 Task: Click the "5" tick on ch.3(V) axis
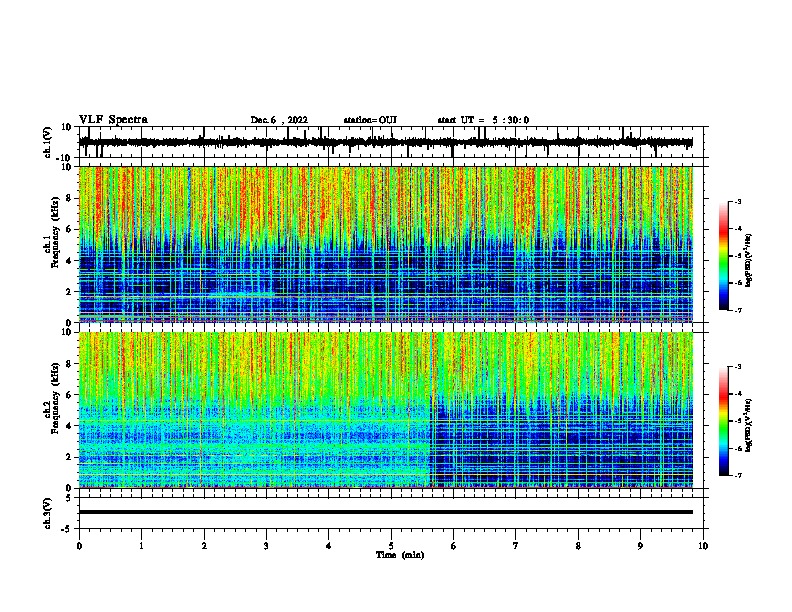[69, 498]
